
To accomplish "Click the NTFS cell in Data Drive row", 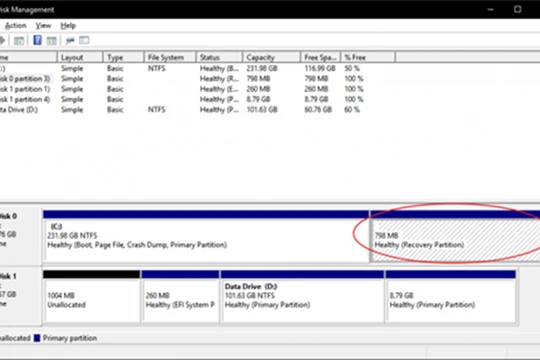I will pos(157,110).
